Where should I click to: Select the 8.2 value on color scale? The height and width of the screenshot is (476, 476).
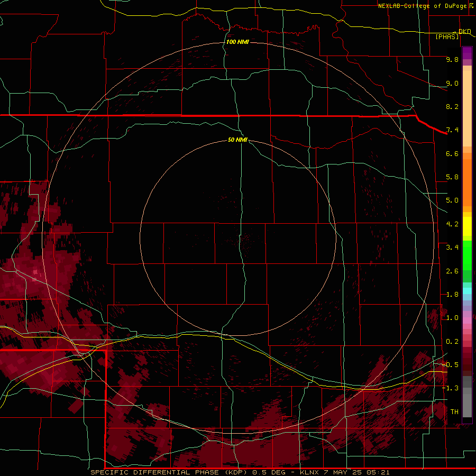tap(452, 106)
